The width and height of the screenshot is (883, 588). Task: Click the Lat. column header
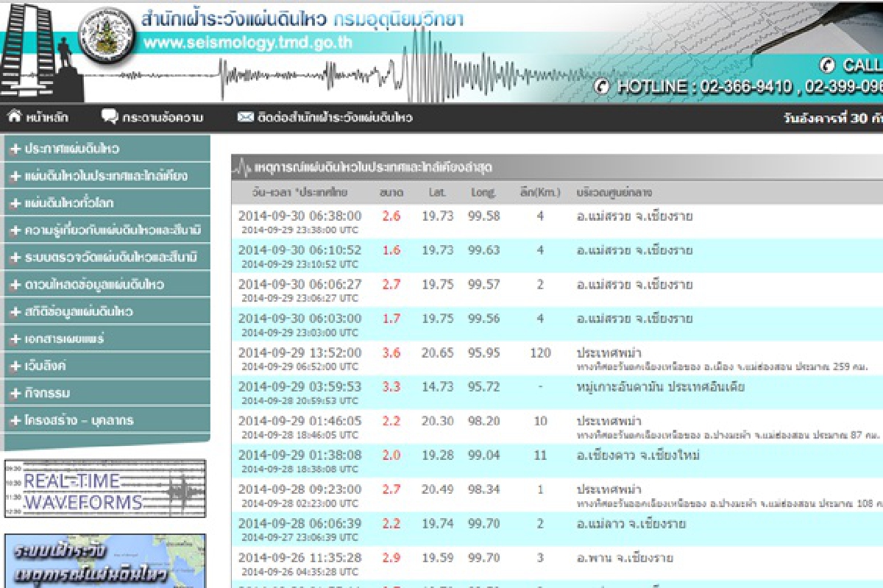(437, 193)
